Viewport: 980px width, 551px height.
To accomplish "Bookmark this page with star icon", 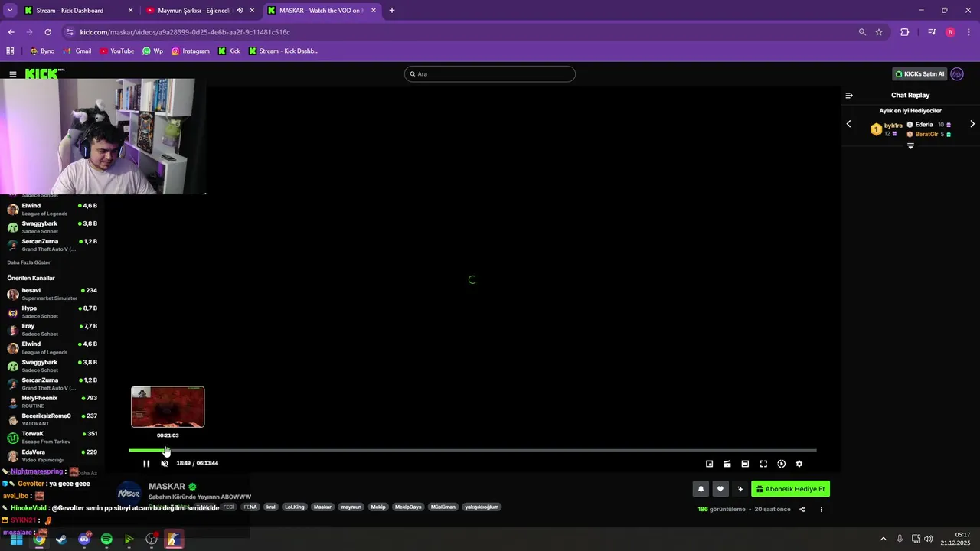I will click(879, 32).
